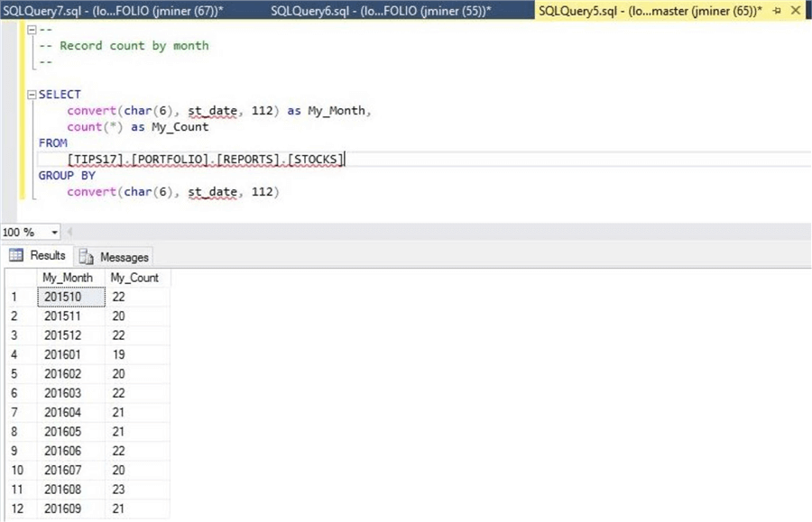Screen dimensions: 812x522
Task: Select all results via grid corner cell
Action: point(18,278)
